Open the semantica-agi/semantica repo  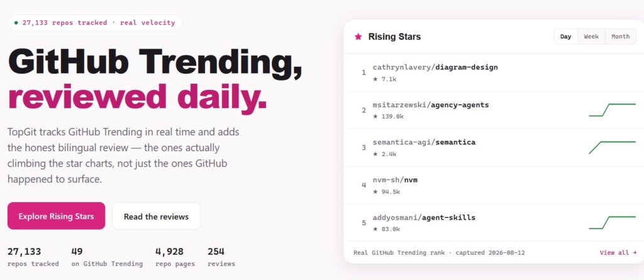[424, 142]
